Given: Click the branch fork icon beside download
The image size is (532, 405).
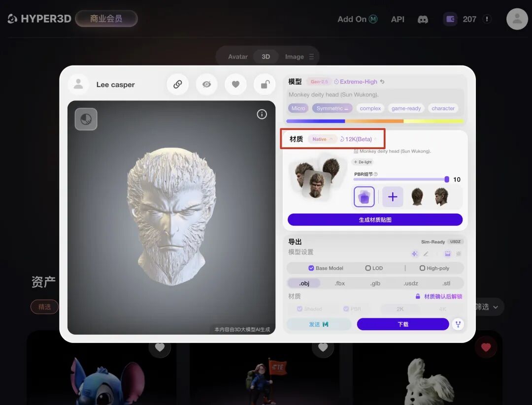Looking at the screenshot, I should [x=458, y=324].
